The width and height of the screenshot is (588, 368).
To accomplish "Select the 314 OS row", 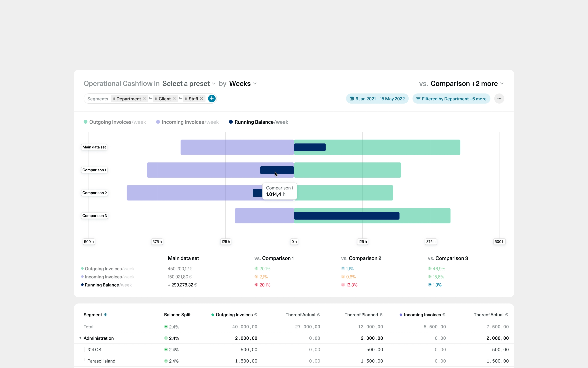I will point(294,349).
